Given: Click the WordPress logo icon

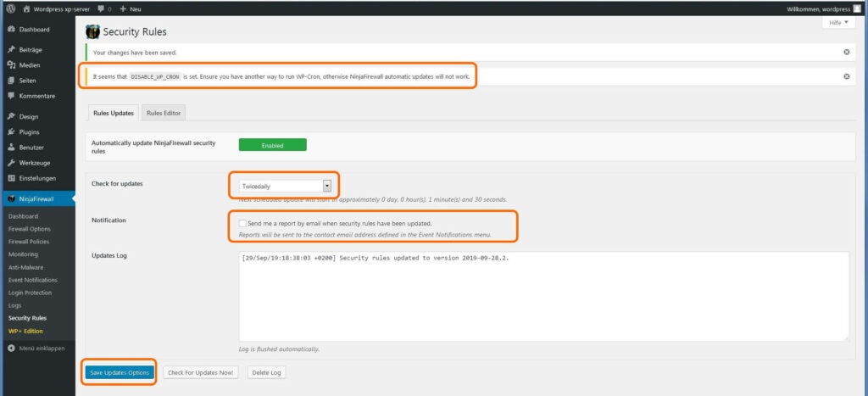Looking at the screenshot, I should (10, 8).
